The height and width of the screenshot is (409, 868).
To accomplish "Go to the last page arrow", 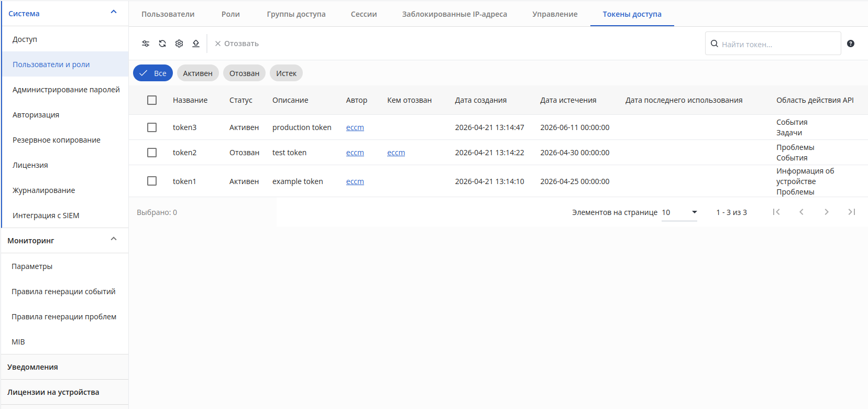I will [x=852, y=212].
